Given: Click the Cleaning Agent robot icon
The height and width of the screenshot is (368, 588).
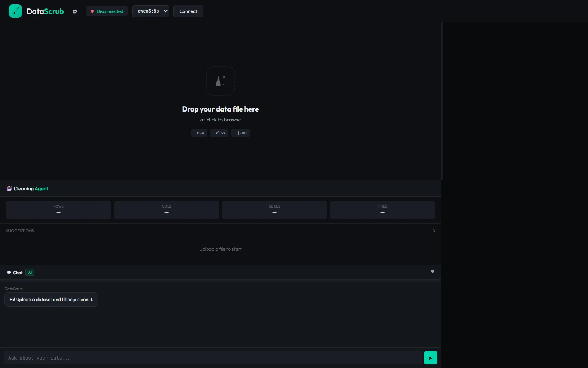Looking at the screenshot, I should 9,188.
